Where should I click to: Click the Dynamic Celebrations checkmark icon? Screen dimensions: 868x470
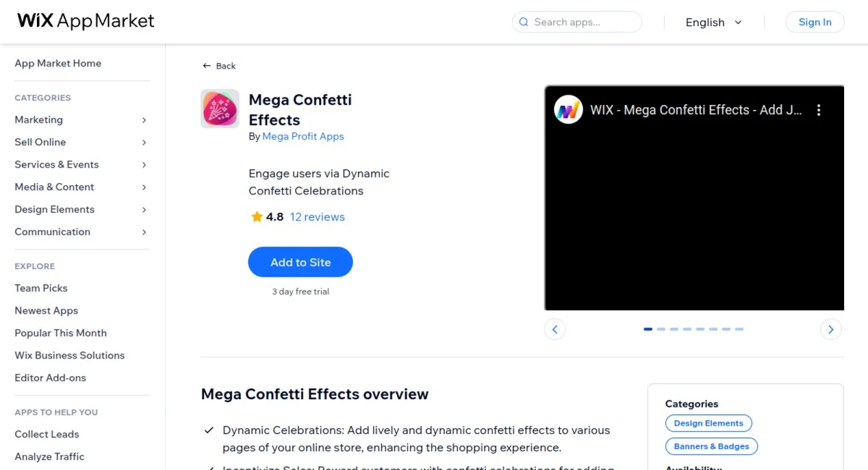(209, 430)
